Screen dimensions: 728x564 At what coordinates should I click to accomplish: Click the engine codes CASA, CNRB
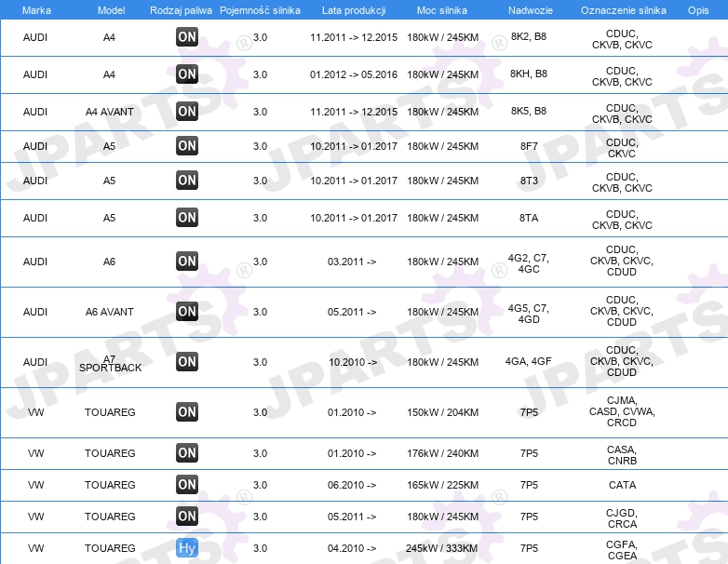[x=622, y=455]
